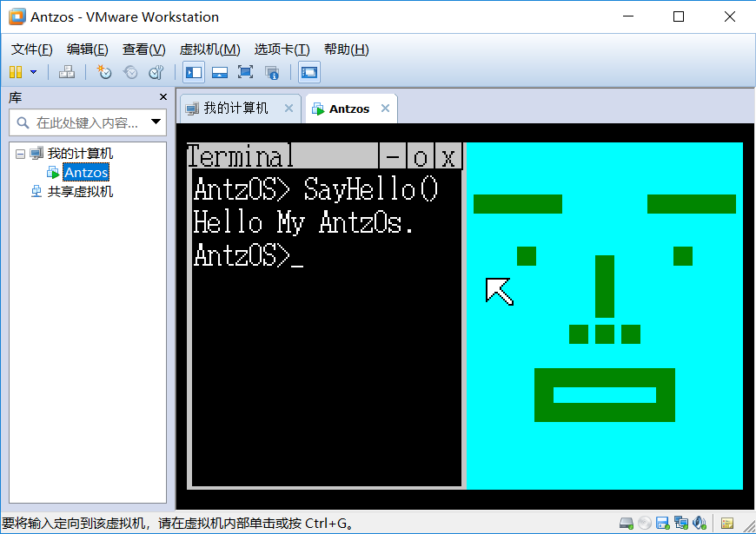Click the 共享虚拟机 shared VMs icon
Image resolution: width=756 pixels, height=534 pixels.
point(36,191)
